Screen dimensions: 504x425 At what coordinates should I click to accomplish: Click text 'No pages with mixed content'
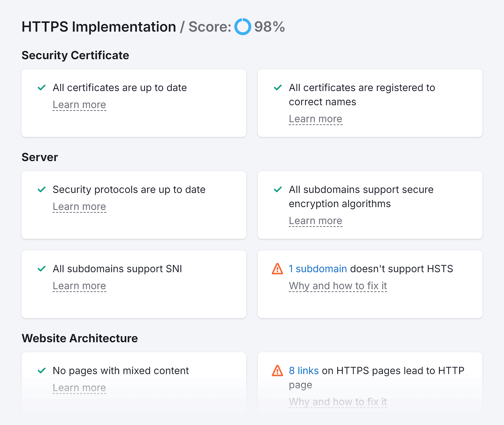tap(121, 371)
